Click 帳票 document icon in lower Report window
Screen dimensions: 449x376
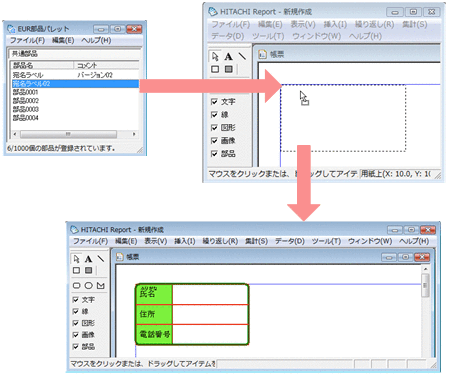click(x=120, y=257)
